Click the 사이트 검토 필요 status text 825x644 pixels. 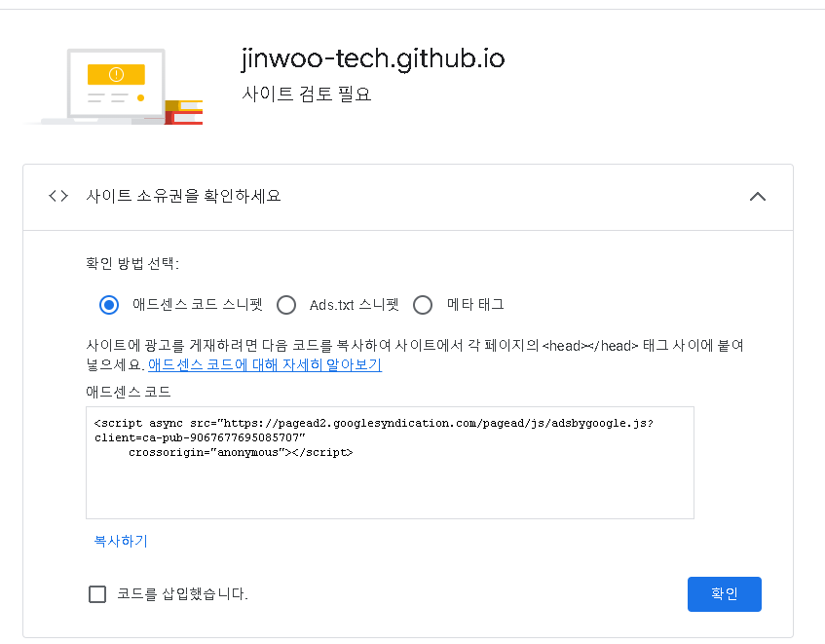tap(307, 94)
